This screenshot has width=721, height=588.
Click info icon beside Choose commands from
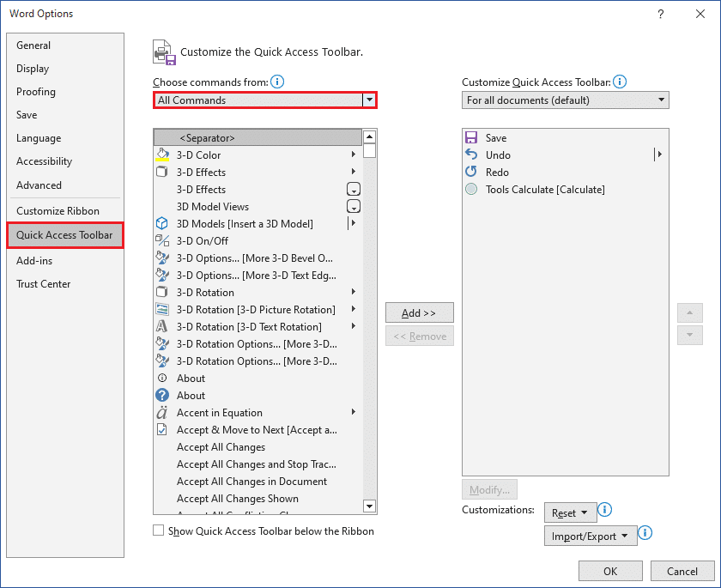point(277,82)
